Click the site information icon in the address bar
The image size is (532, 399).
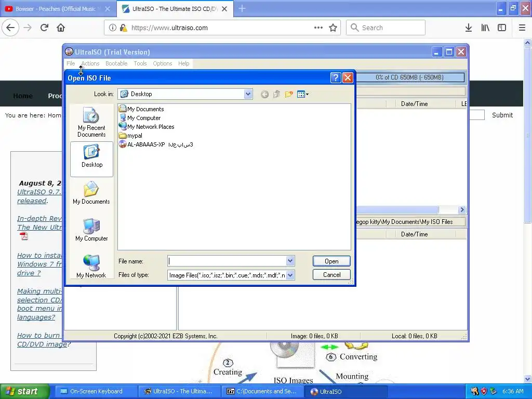[x=113, y=28]
